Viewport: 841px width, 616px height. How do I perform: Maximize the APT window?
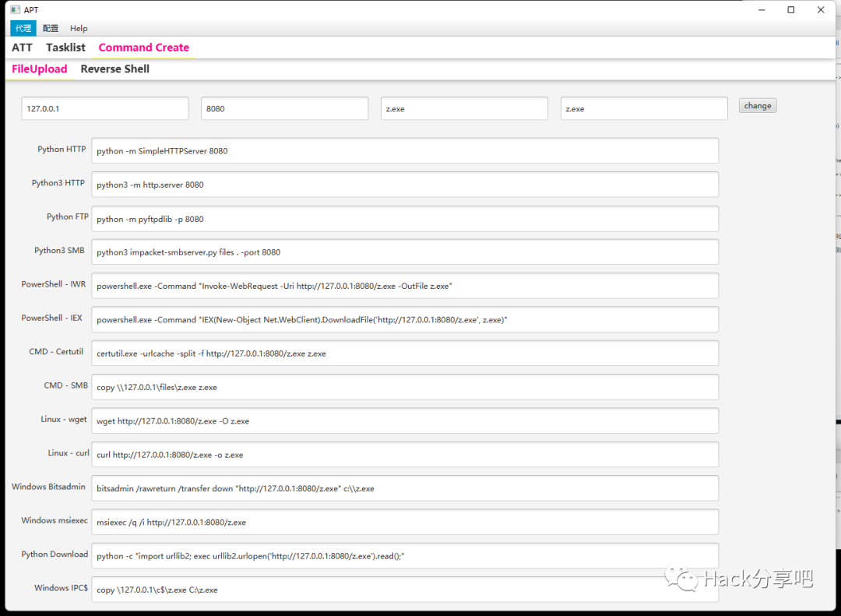point(790,9)
